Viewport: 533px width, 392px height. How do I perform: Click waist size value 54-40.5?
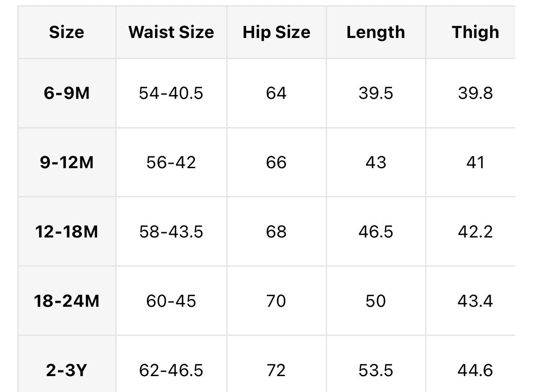[171, 93]
